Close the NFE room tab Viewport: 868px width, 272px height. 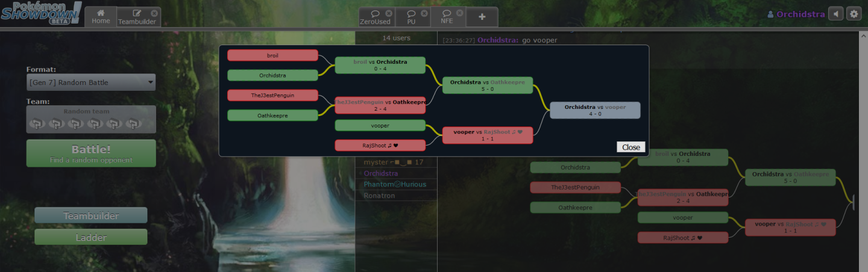coord(460,13)
